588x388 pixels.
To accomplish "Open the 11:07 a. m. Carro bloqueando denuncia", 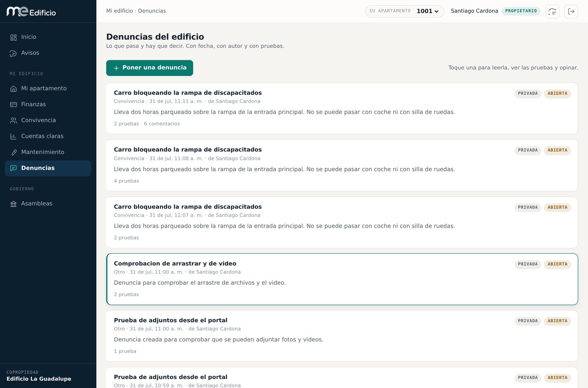I will 342,222.
